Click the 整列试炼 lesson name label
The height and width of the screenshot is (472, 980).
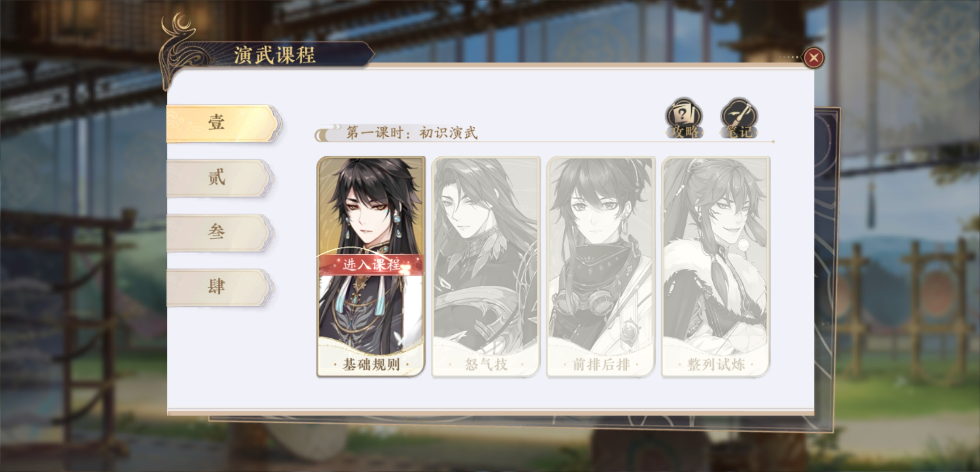pos(716,364)
